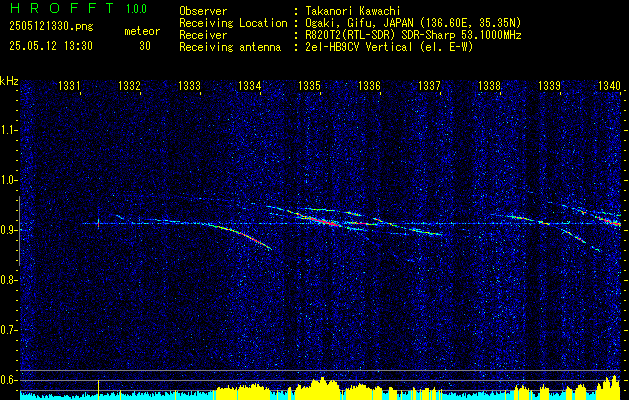Image resolution: width=629 pixels, height=400 pixels.
Task: Click the 1335 time marker
Action: point(310,85)
